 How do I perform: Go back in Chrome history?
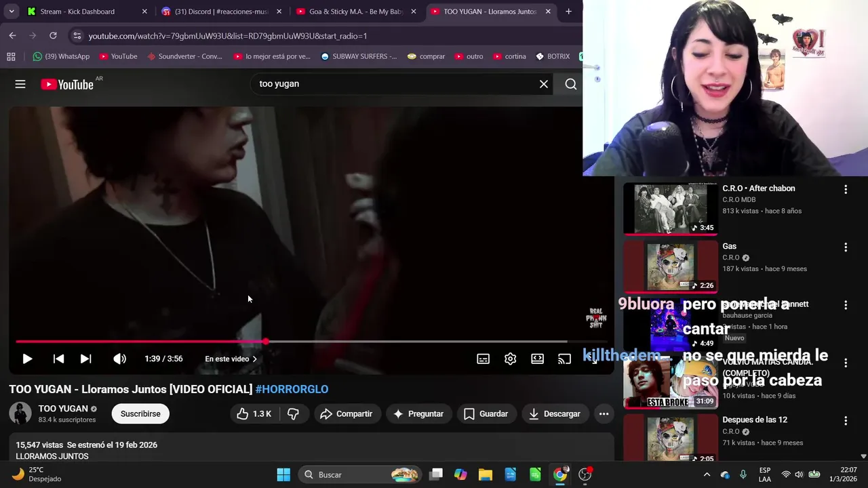12,35
